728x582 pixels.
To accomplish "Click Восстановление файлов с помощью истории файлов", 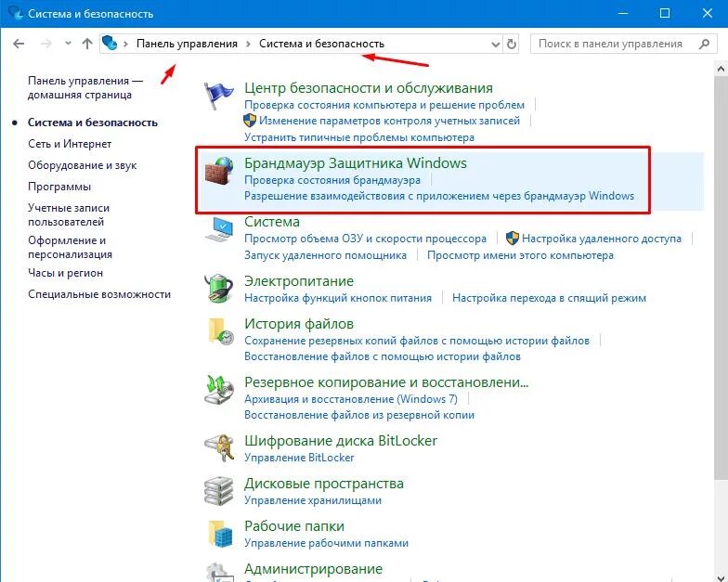I will tap(383, 356).
